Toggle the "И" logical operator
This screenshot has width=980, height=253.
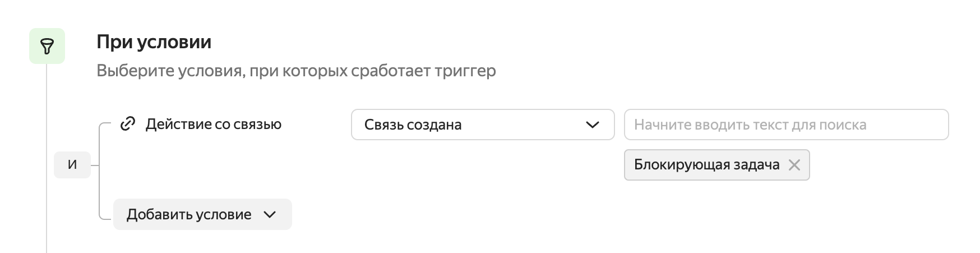72,165
